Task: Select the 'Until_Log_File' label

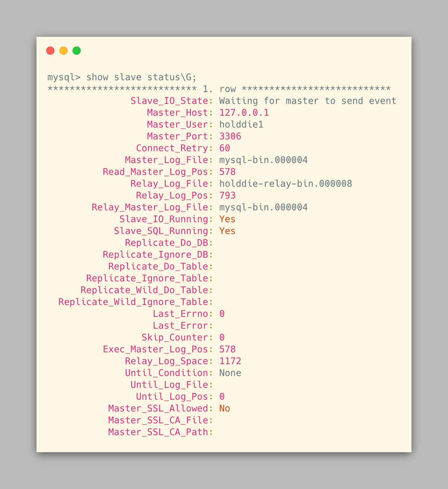Action: pos(169,385)
